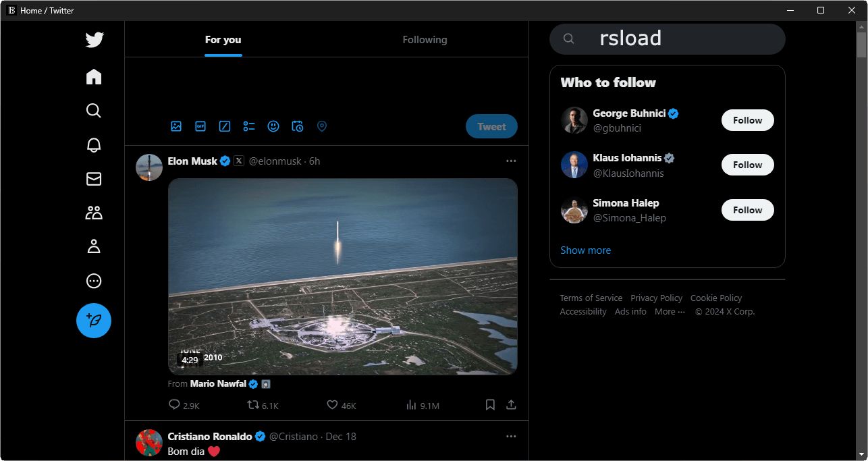Open Privacy Policy link
Image resolution: width=868 pixels, height=461 pixels.
pyautogui.click(x=657, y=298)
